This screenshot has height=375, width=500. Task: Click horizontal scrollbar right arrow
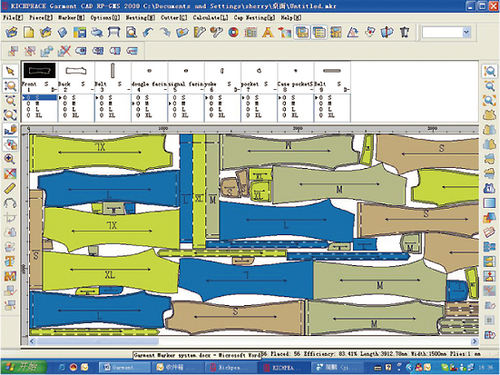click(x=474, y=341)
